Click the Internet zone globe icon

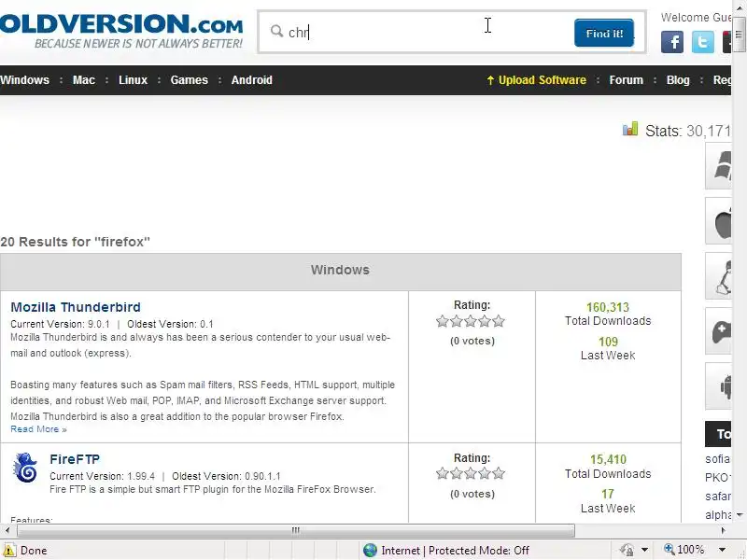pos(370,550)
